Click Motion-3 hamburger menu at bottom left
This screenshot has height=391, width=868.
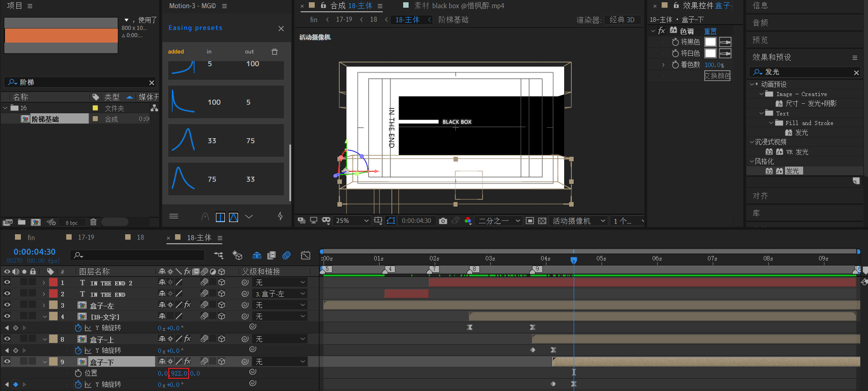174,216
